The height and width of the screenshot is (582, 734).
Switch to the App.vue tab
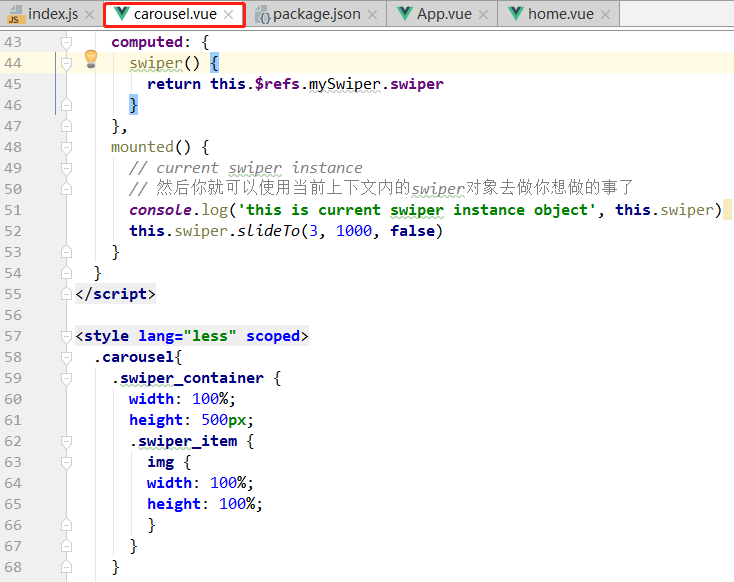click(x=444, y=14)
